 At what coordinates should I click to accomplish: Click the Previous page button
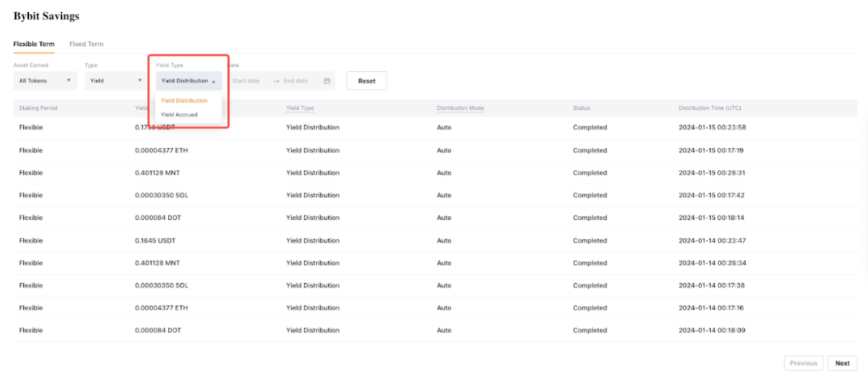(803, 363)
